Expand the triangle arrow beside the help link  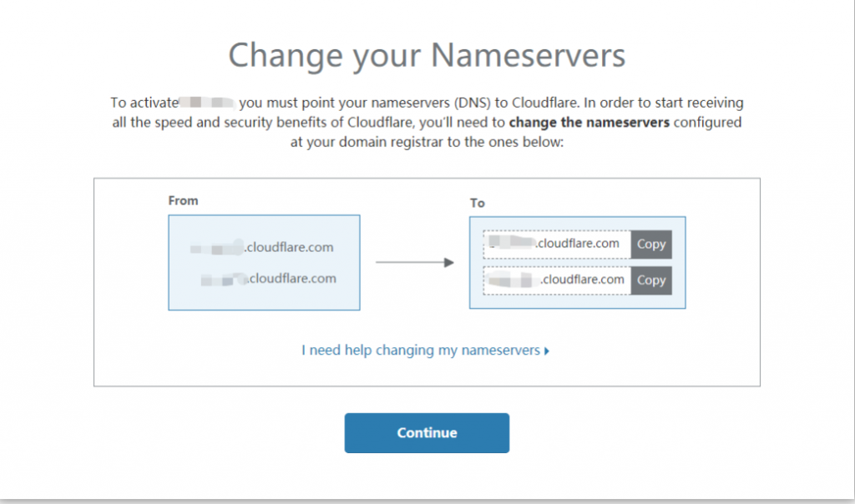(x=547, y=351)
